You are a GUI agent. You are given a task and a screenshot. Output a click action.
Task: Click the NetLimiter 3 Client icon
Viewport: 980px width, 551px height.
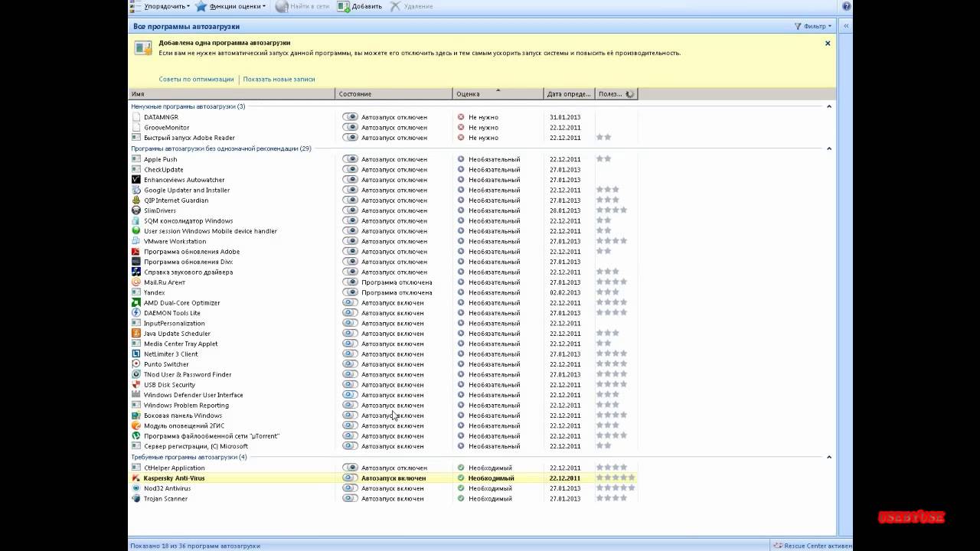[x=136, y=354]
